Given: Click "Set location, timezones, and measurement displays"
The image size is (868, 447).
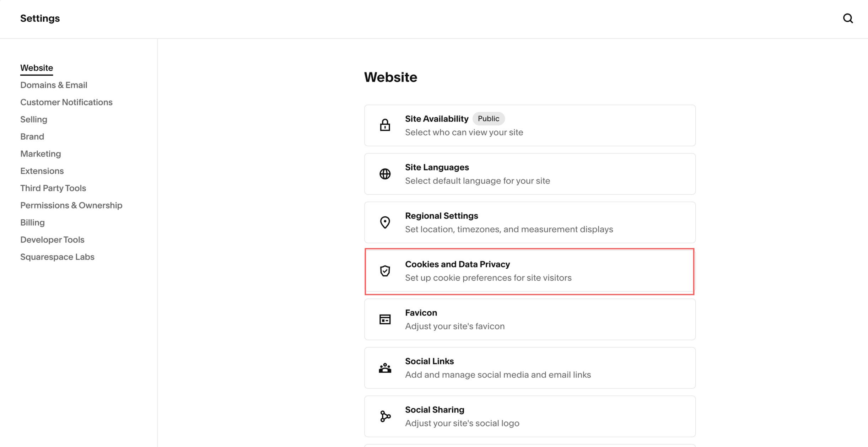Looking at the screenshot, I should coord(509,229).
